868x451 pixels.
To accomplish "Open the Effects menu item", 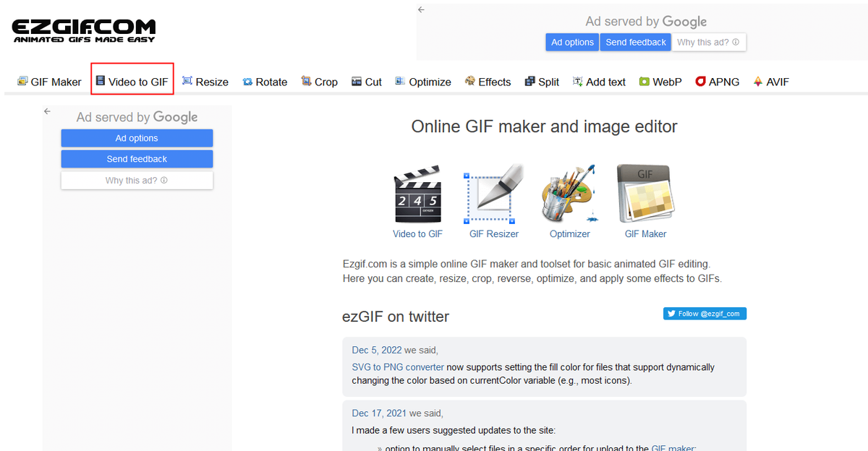I will [488, 82].
